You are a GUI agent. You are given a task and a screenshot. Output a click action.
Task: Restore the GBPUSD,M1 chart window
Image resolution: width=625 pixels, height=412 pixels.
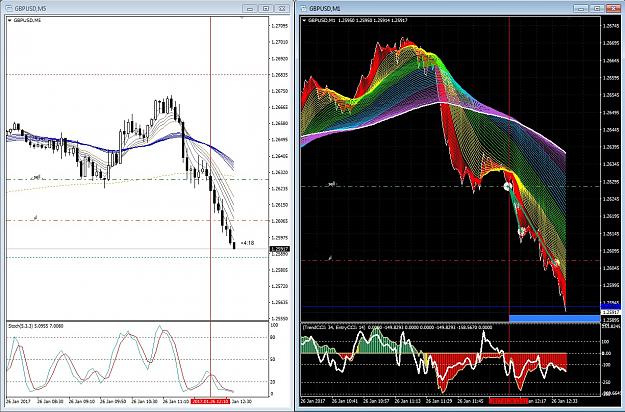pos(597,8)
